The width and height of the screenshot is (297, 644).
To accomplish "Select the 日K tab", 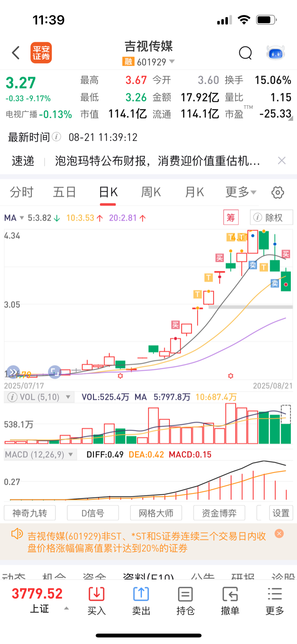I will pos(108,192).
